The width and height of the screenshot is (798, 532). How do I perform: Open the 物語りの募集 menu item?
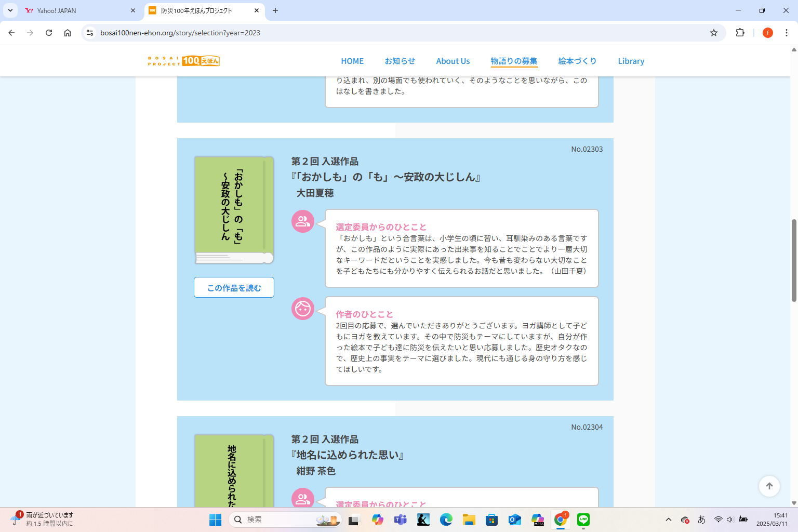(514, 61)
